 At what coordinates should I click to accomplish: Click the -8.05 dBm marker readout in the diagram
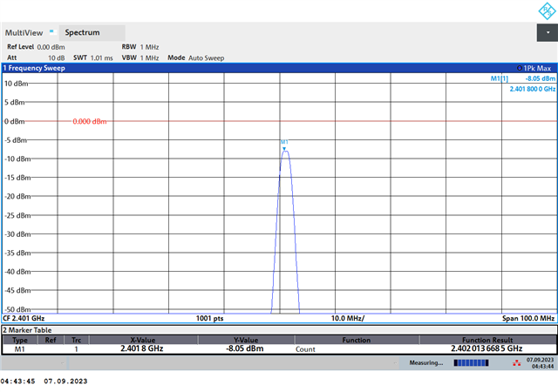(541, 78)
